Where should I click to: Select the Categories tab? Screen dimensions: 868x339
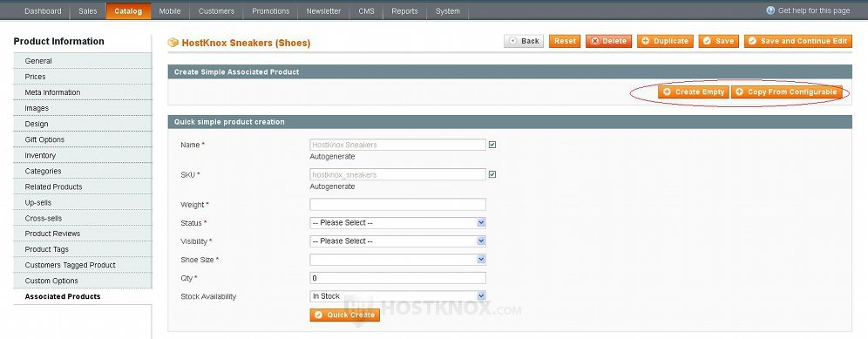coord(83,171)
